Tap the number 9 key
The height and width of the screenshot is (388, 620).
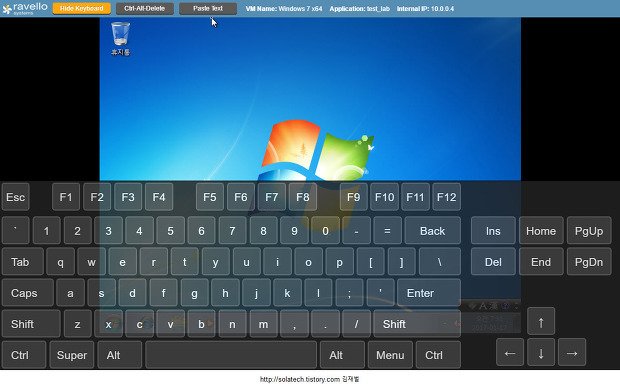tap(295, 231)
